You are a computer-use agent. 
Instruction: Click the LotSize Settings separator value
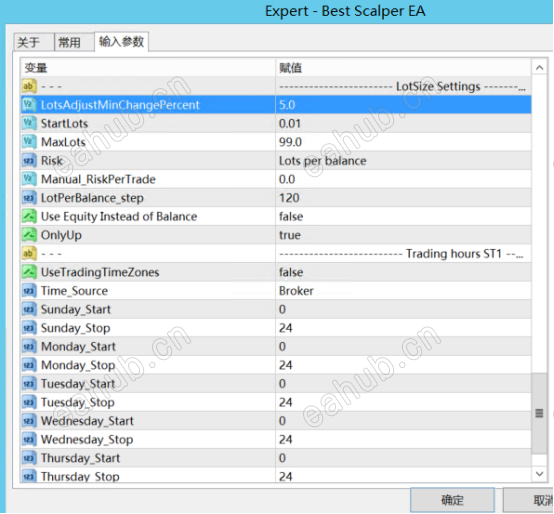tap(403, 86)
